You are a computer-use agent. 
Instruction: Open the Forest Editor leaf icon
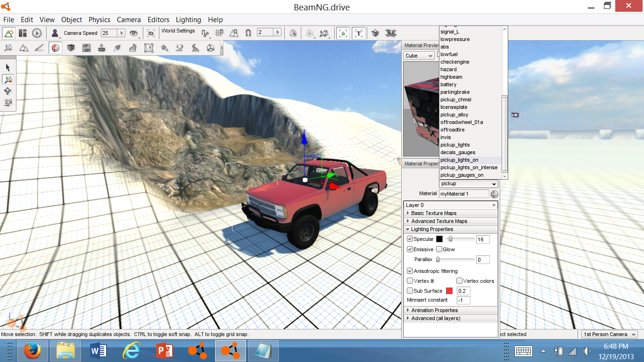tap(117, 48)
